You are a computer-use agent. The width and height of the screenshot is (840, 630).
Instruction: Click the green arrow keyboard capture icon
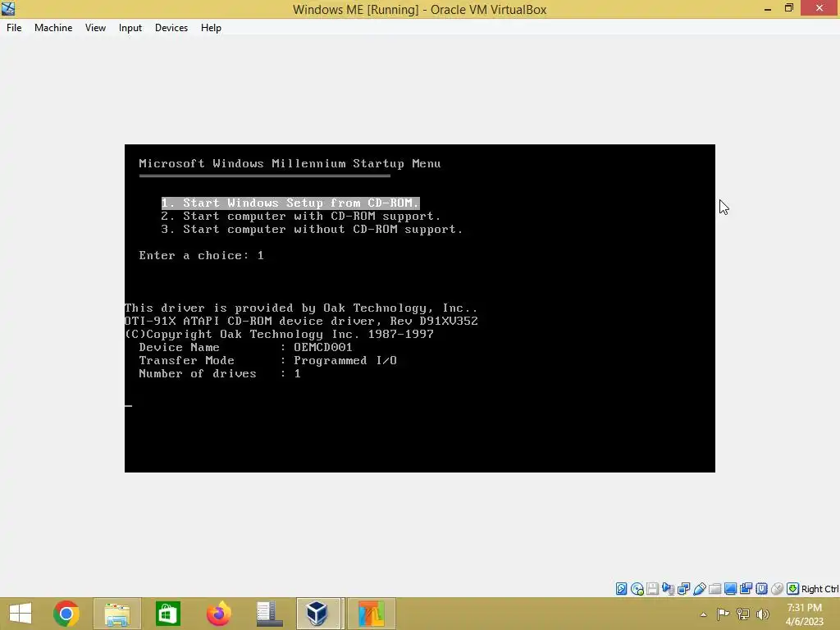point(792,589)
